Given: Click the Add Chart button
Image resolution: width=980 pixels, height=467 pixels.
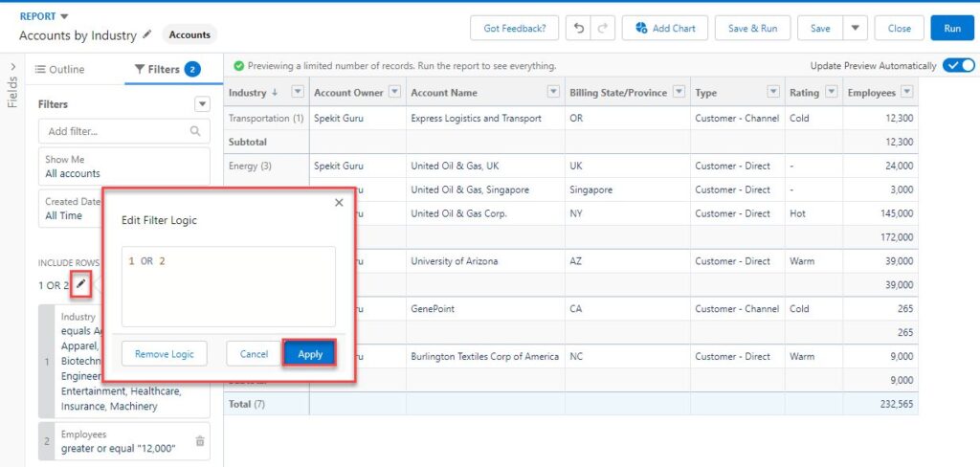Looking at the screenshot, I should pyautogui.click(x=665, y=28).
